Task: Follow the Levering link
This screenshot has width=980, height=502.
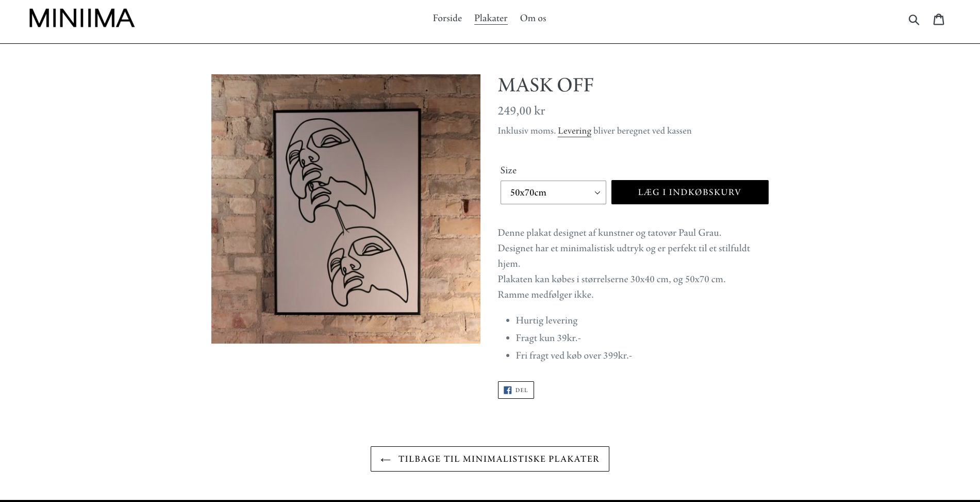Action: [574, 131]
